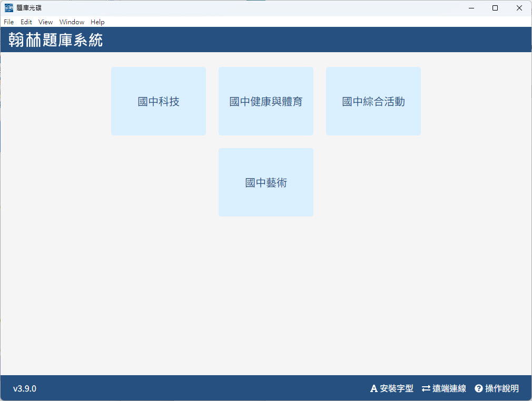Click the 遠端連線 remote connection link

pyautogui.click(x=444, y=388)
